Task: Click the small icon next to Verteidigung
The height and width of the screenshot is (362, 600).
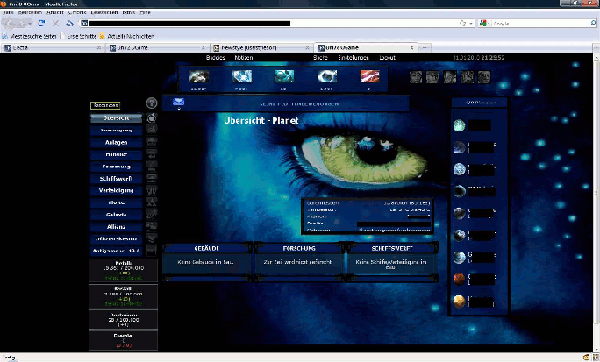Action: click(152, 191)
